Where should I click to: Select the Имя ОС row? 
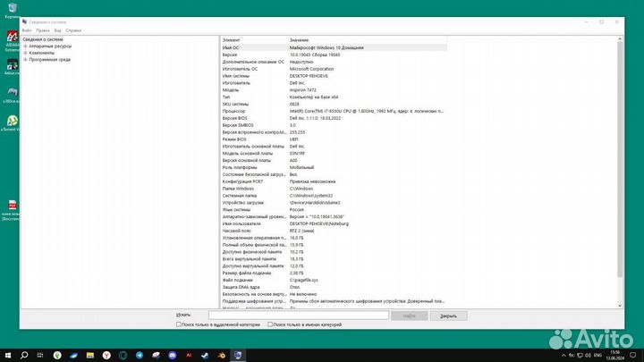pos(334,47)
